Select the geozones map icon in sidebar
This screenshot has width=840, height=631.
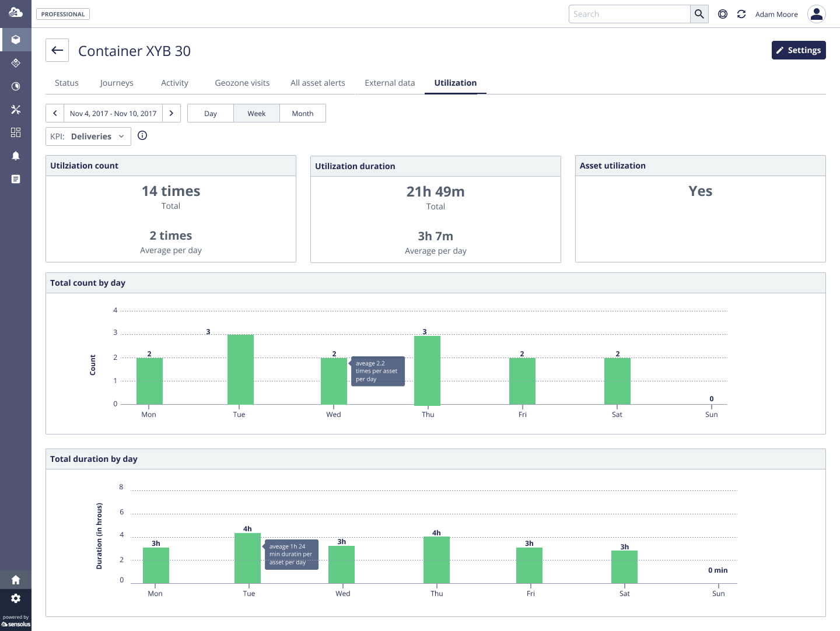pos(16,63)
